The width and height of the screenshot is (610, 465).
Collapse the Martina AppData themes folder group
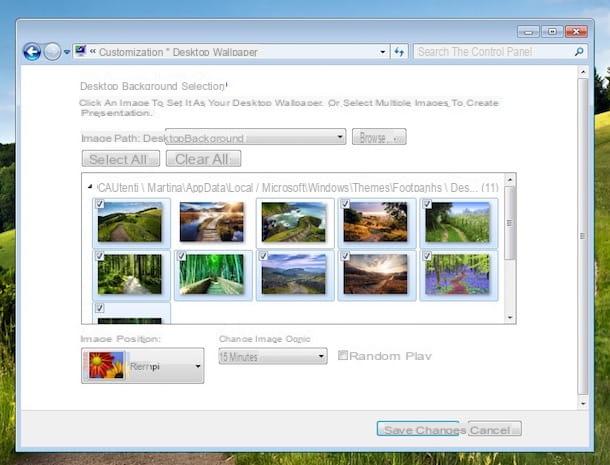pos(90,187)
